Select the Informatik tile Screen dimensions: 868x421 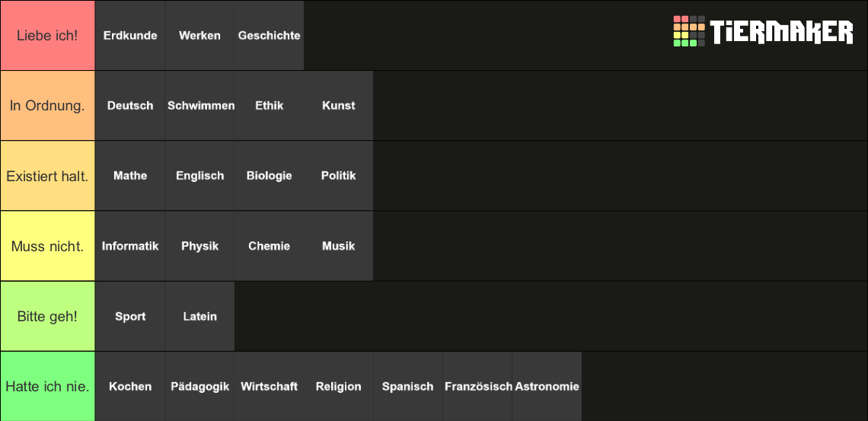(130, 246)
